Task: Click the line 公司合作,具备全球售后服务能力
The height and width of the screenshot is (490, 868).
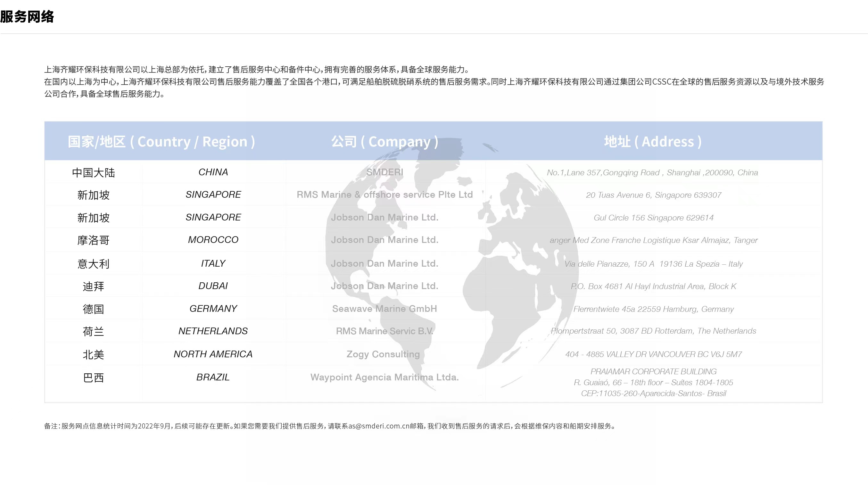Action: tap(104, 94)
